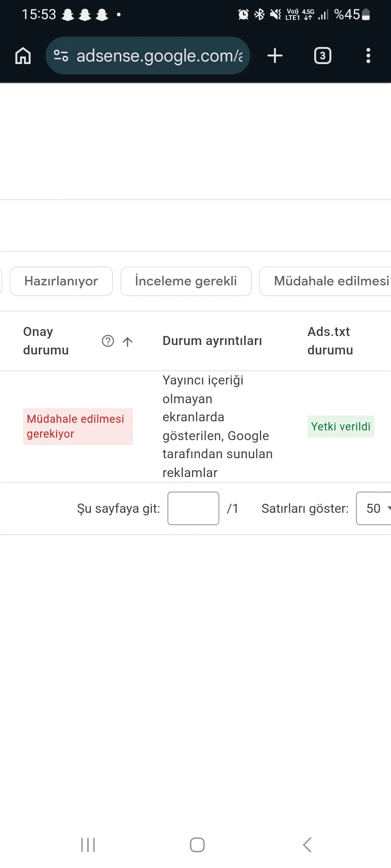Open site info icon in address bar
This screenshot has height=868, width=391.
pos(61,56)
